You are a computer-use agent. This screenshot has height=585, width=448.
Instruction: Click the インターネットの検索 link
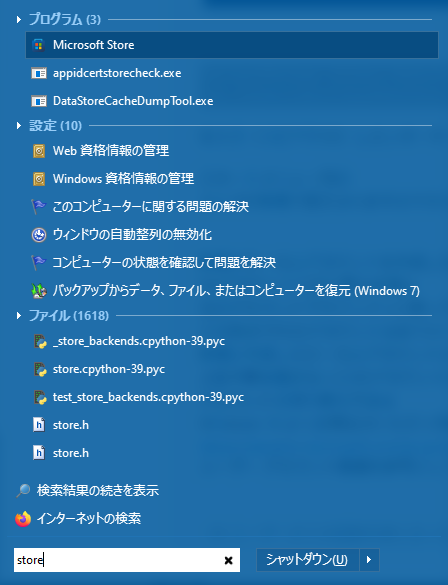point(89,519)
